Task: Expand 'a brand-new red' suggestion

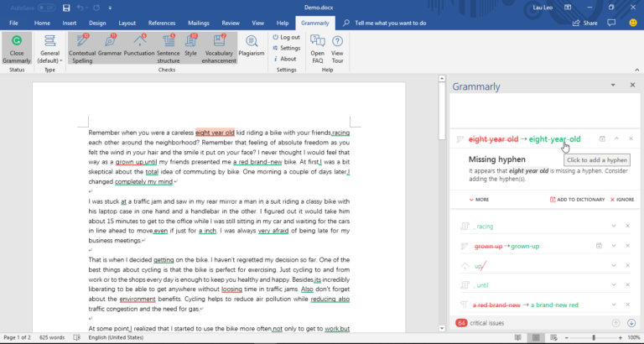Action: (614, 305)
